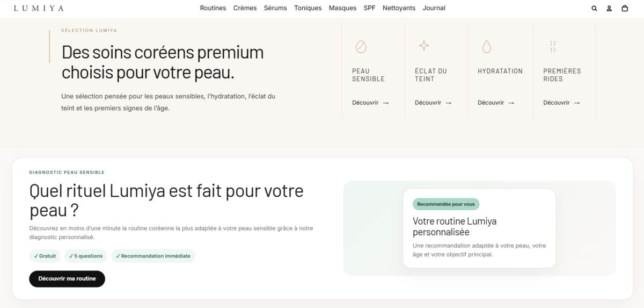Go to the LUMIYA logo homepage
This screenshot has width=644, height=308.
point(39,8)
